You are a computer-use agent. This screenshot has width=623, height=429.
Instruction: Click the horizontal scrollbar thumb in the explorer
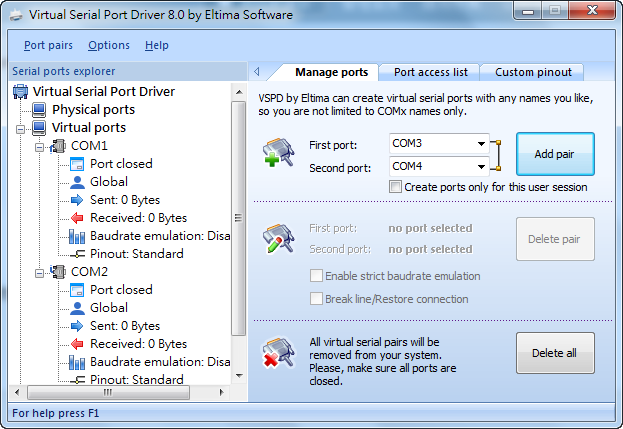(x=108, y=392)
